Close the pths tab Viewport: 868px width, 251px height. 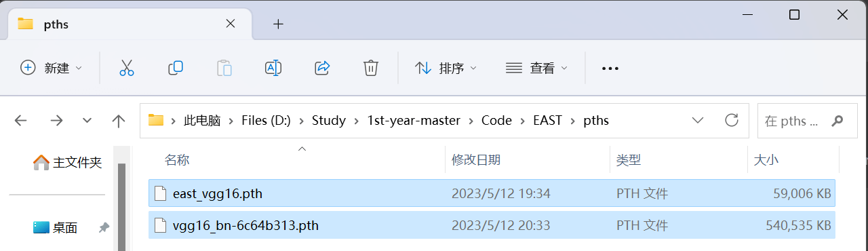pyautogui.click(x=231, y=24)
